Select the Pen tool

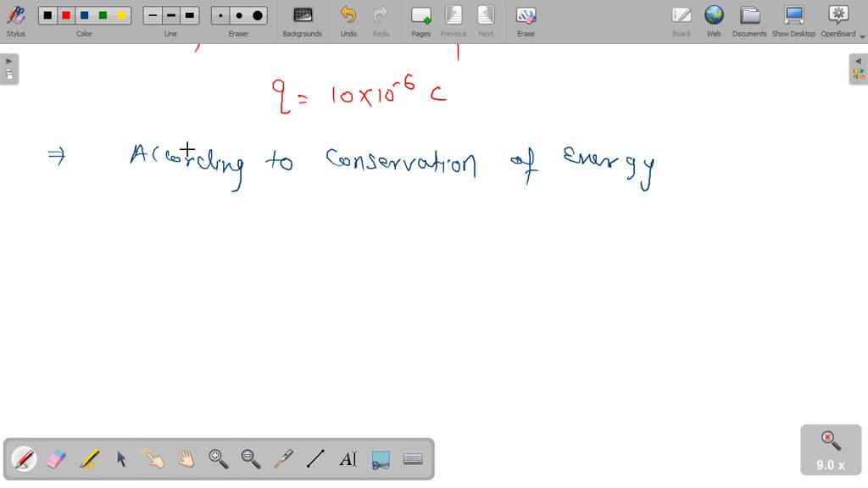coord(23,458)
